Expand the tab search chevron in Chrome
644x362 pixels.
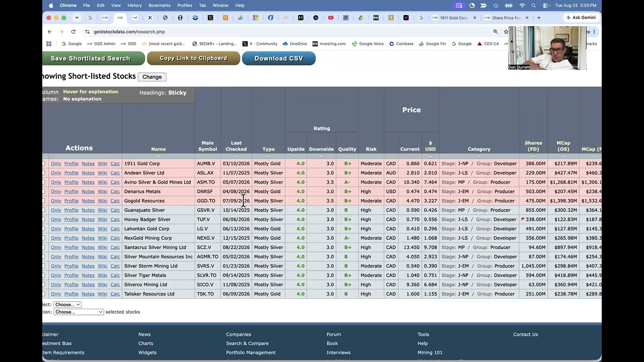tap(76, 18)
